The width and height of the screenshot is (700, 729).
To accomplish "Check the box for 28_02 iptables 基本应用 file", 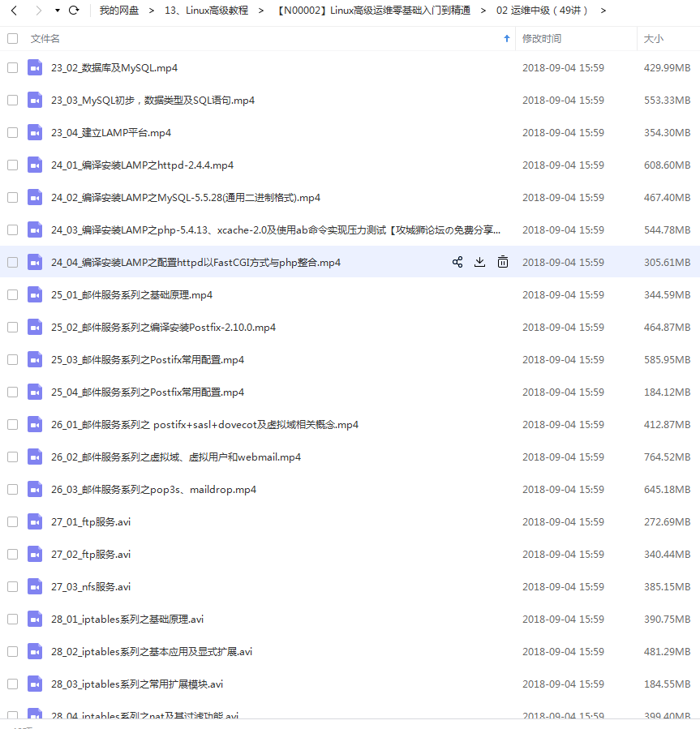I will [12, 652].
